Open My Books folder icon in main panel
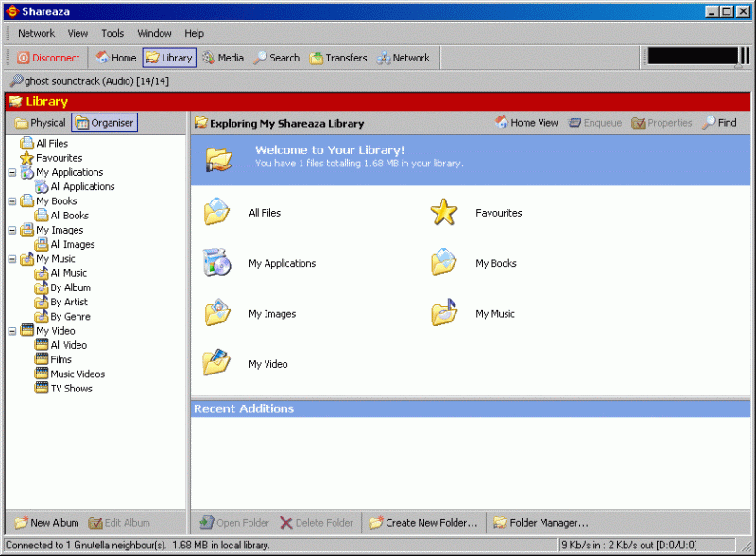This screenshot has height=556, width=756. tap(444, 263)
